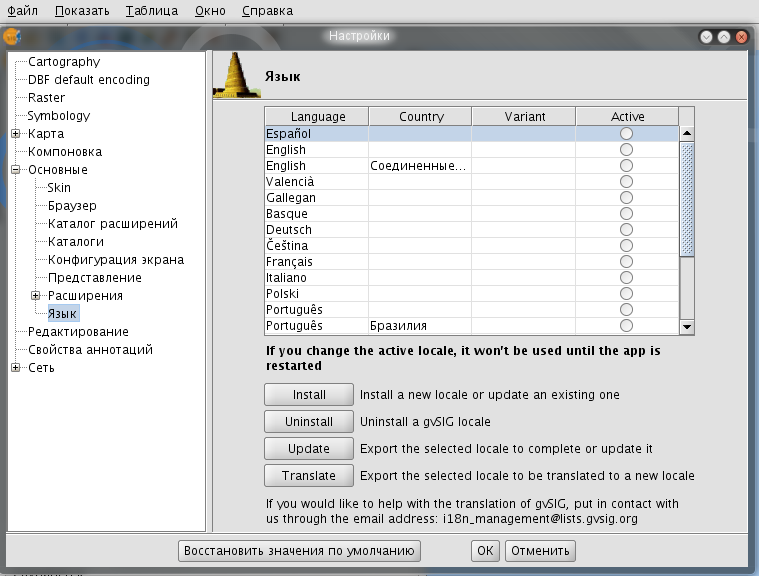Image resolution: width=759 pixels, height=576 pixels.
Task: Click the Отменить button
Action: (x=540, y=551)
